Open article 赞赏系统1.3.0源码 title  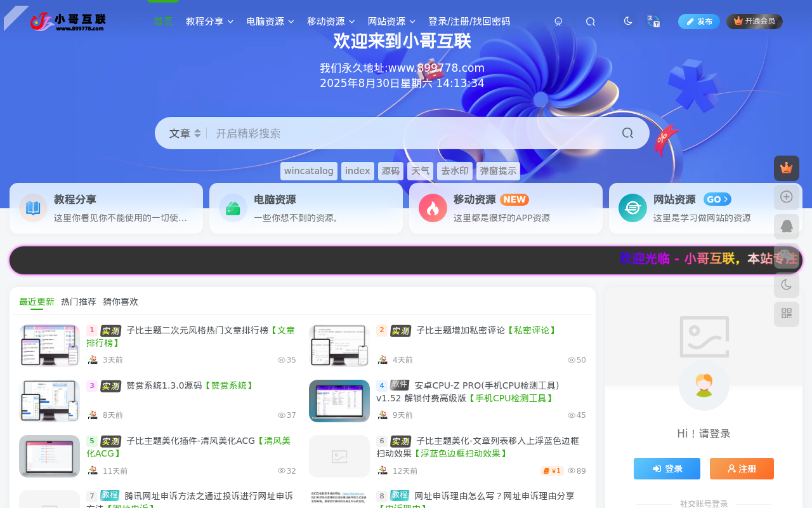pyautogui.click(x=191, y=385)
